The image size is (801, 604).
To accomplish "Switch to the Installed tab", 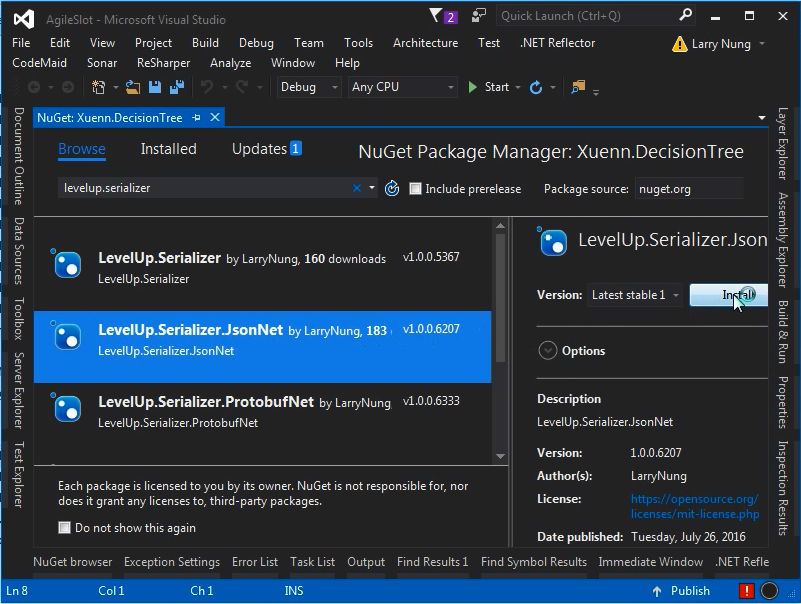I will coord(169,149).
